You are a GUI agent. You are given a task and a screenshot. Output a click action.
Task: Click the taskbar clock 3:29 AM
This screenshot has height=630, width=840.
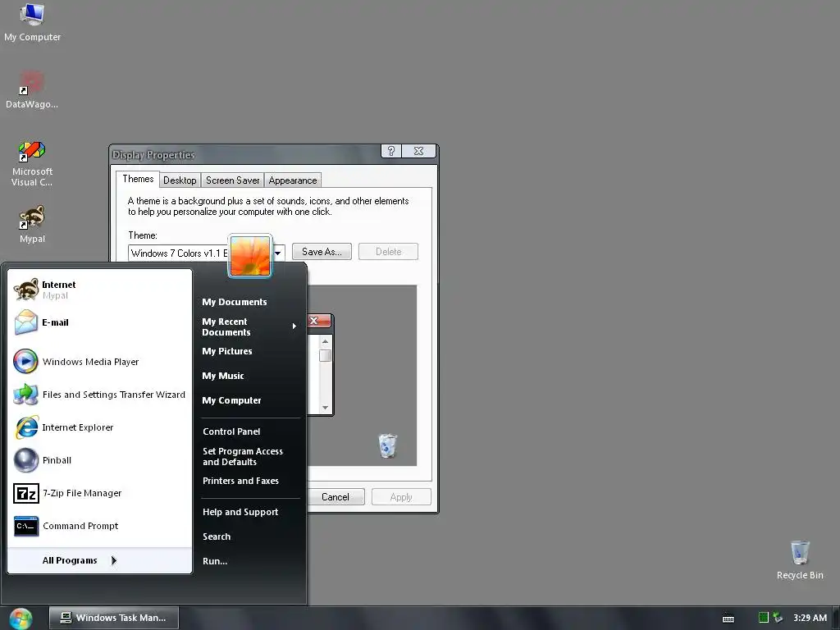tap(810, 618)
